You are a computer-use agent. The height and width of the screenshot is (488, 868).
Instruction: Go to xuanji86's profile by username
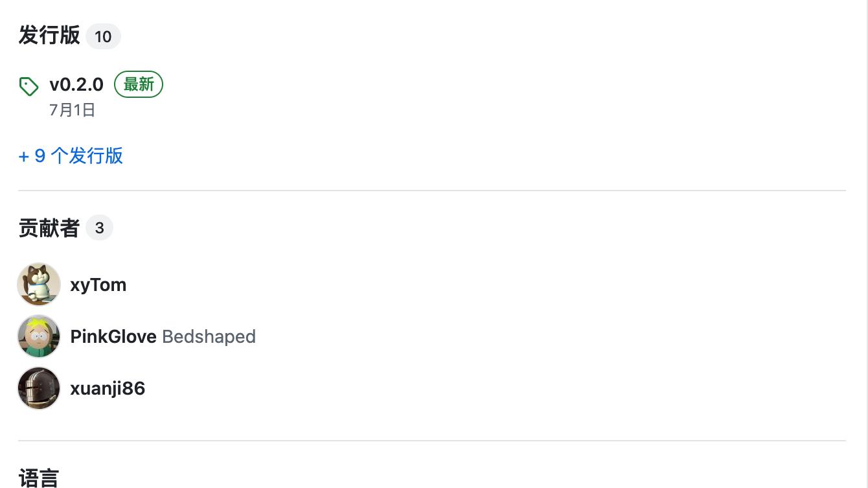click(x=108, y=388)
